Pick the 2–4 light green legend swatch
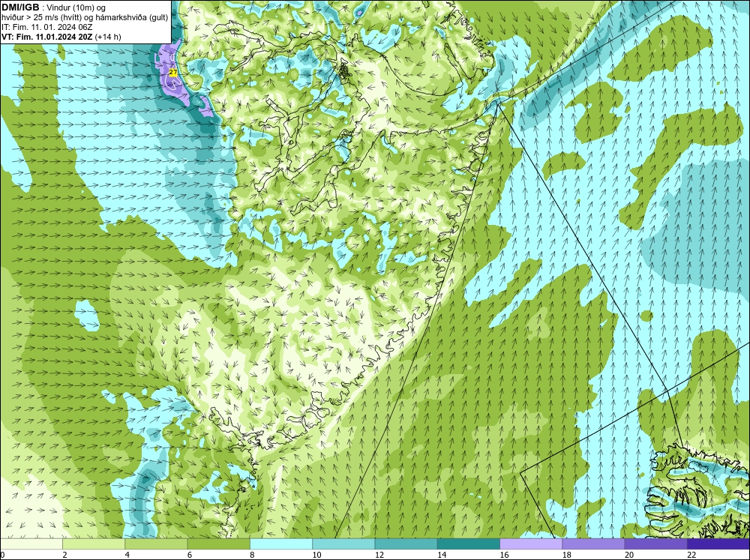This screenshot has height=560, width=750. click(x=94, y=544)
